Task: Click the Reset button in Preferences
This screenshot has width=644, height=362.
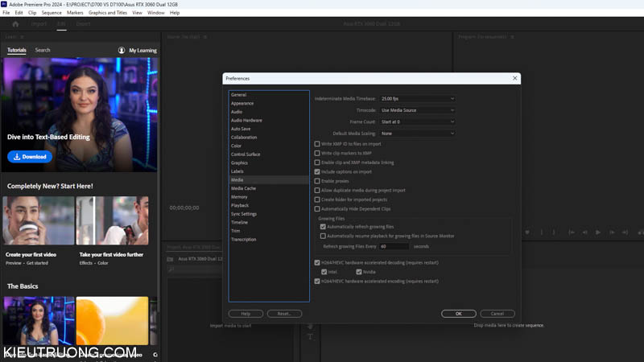Action: tap(284, 314)
